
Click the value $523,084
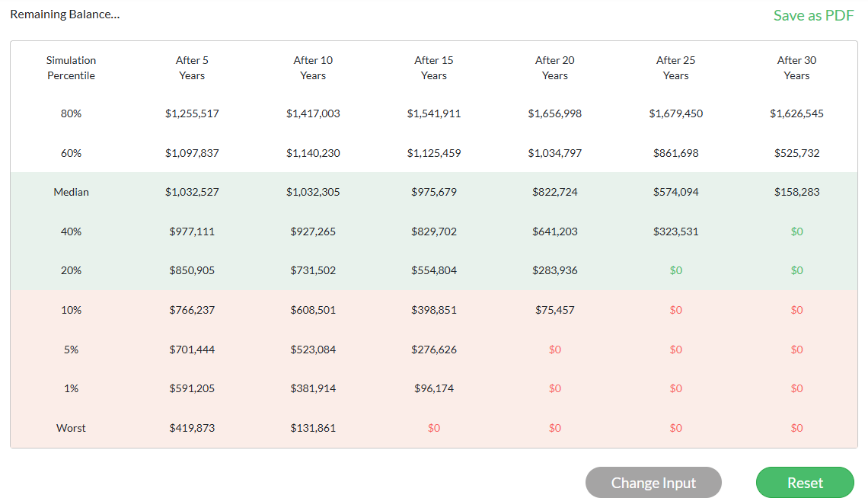313,350
